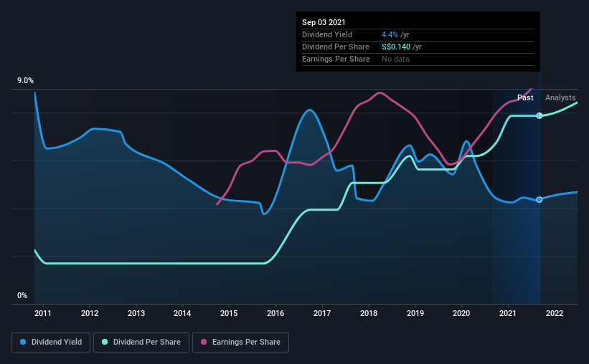Click the 2011 x-axis label
Viewport: 589px width, 364px height.
click(43, 313)
